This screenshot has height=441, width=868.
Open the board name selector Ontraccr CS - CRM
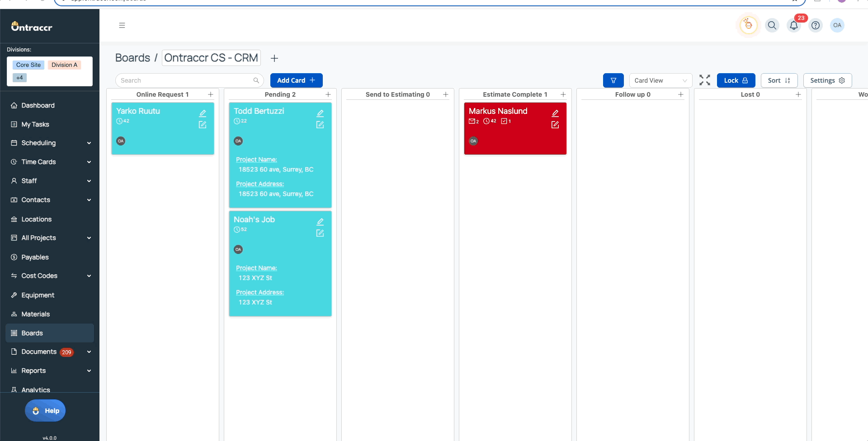point(211,58)
